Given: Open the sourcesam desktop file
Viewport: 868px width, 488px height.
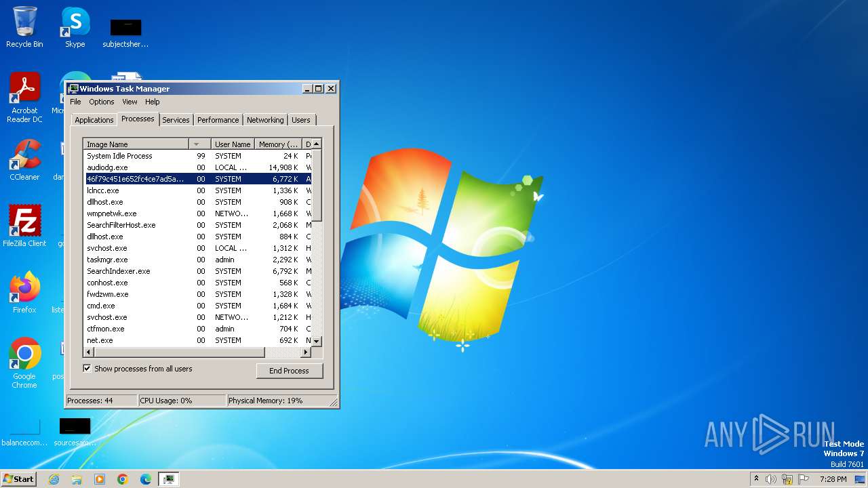Looking at the screenshot, I should [75, 432].
